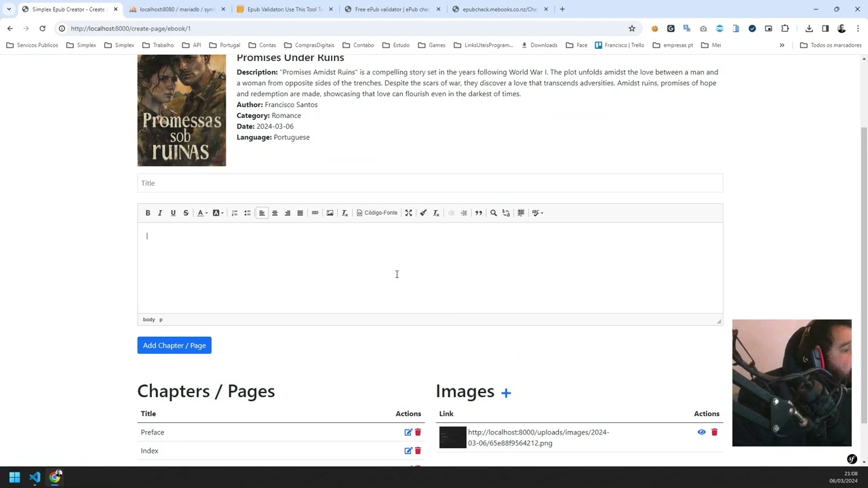The height and width of the screenshot is (488, 868).
Task: Switch to the Epub Validator tab
Action: (285, 9)
